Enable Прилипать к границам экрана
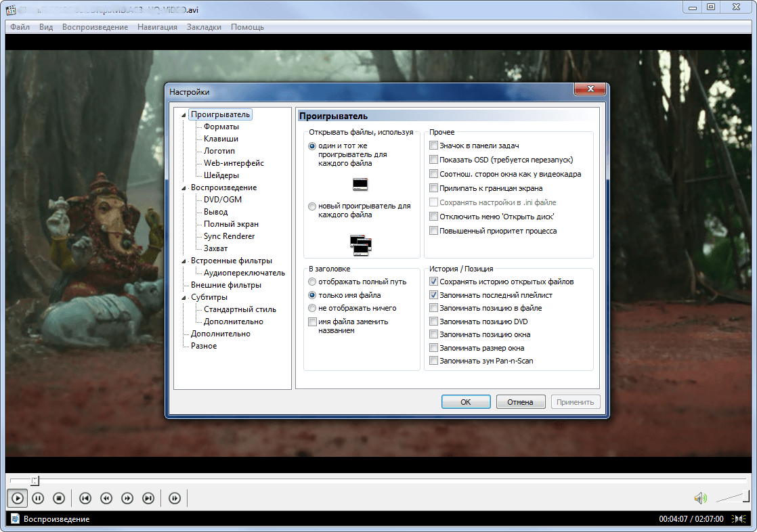 [433, 188]
